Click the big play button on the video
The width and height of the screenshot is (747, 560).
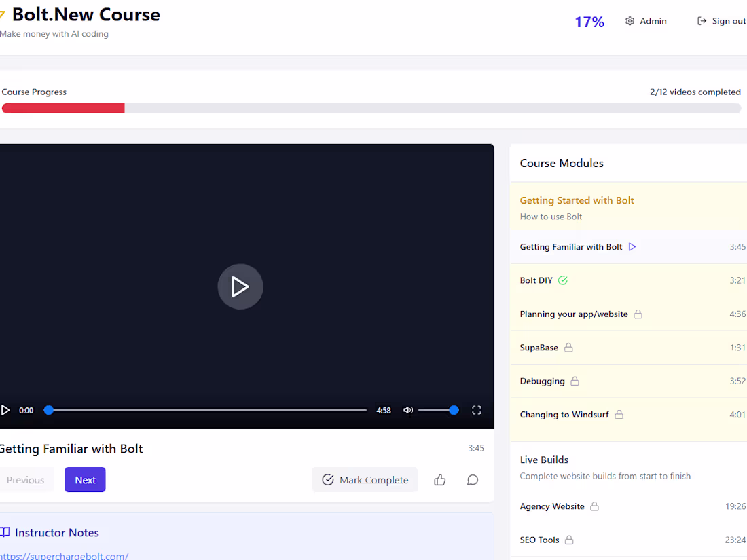(240, 286)
